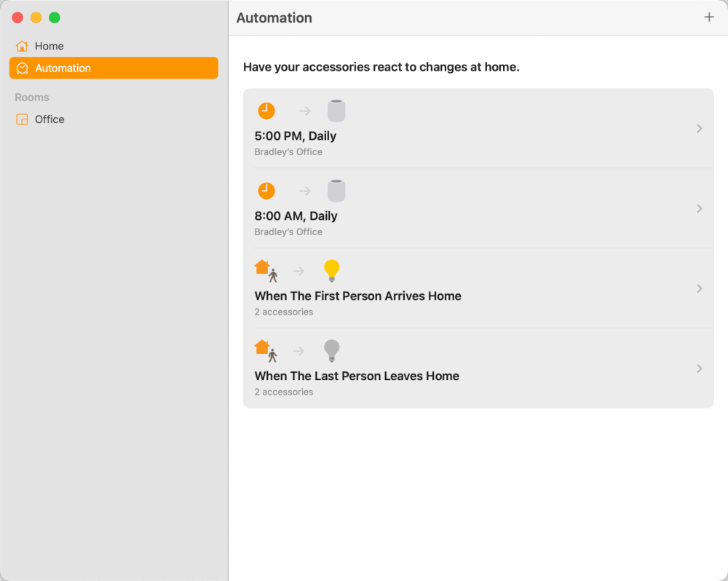Click the house-person icon for Arrives Home
The height and width of the screenshot is (581, 728).
tap(266, 271)
